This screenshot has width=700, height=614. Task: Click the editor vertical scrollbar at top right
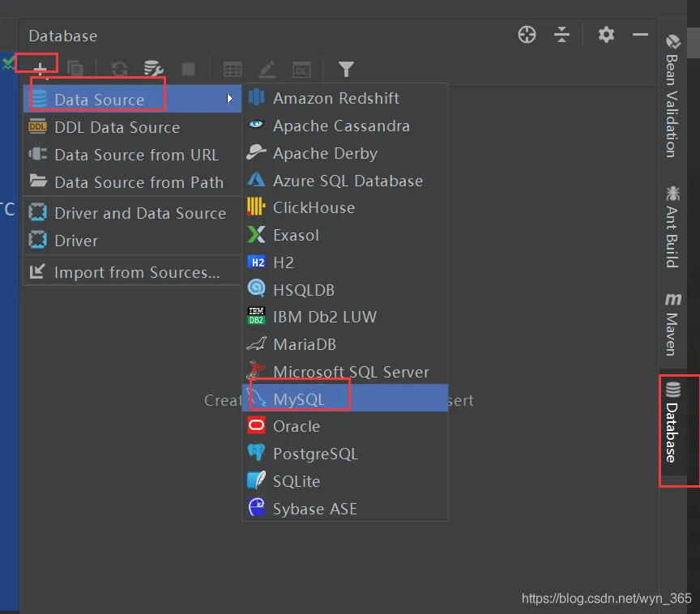click(x=694, y=43)
